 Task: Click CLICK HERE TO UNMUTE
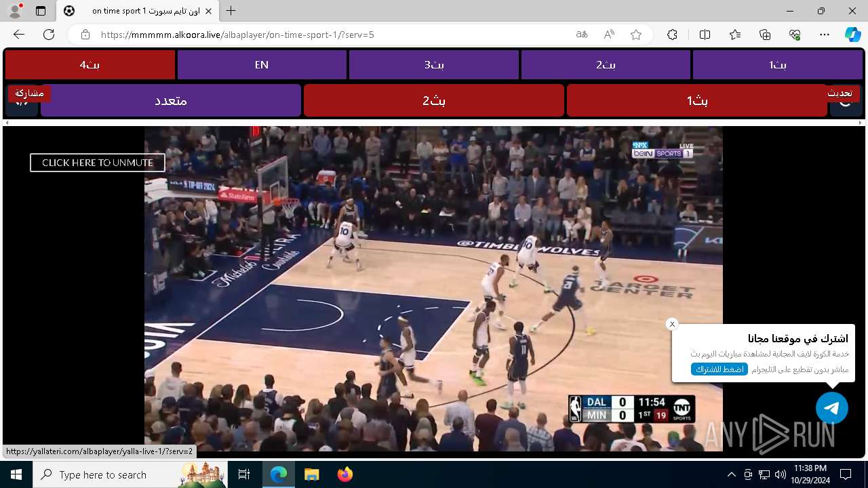[98, 163]
